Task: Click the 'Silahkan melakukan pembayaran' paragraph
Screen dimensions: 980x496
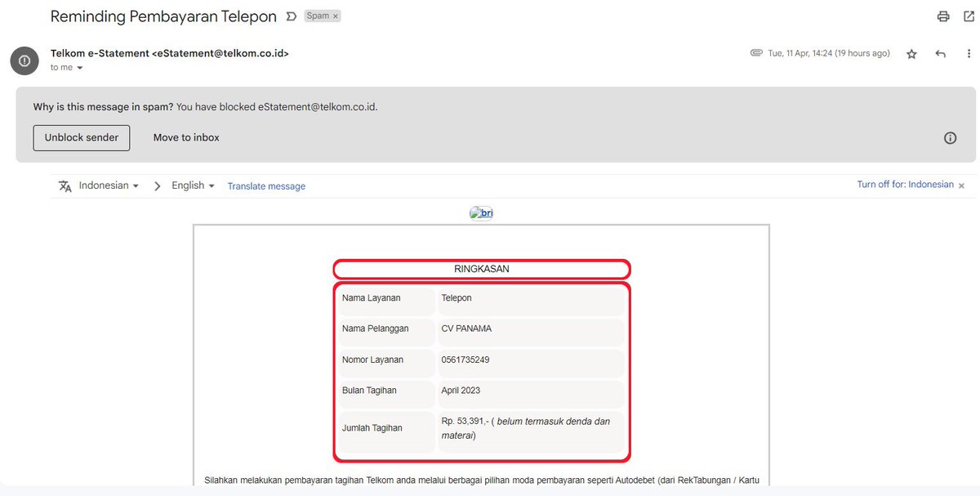Action: tap(482, 480)
